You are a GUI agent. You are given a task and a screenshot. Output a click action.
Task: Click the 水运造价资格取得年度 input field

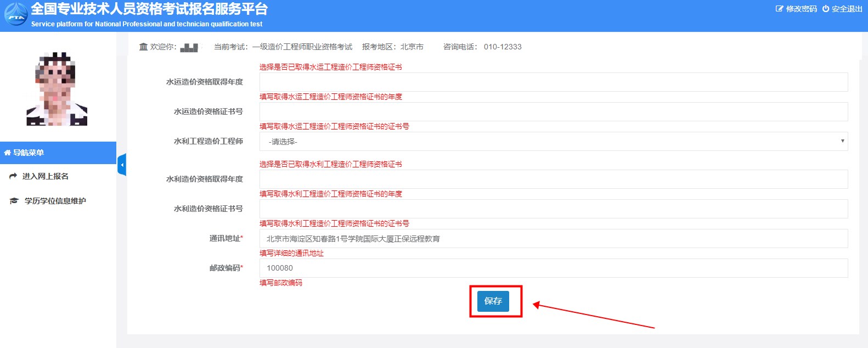[x=553, y=82]
